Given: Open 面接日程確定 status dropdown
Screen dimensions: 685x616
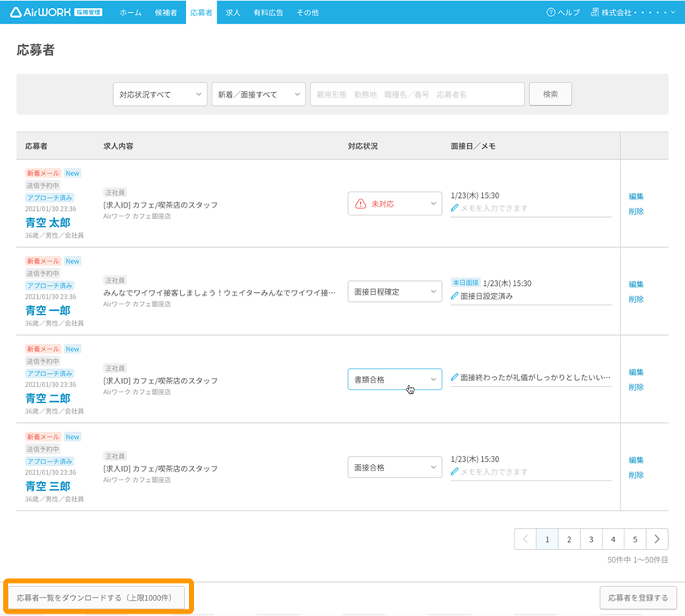Looking at the screenshot, I should coord(395,291).
